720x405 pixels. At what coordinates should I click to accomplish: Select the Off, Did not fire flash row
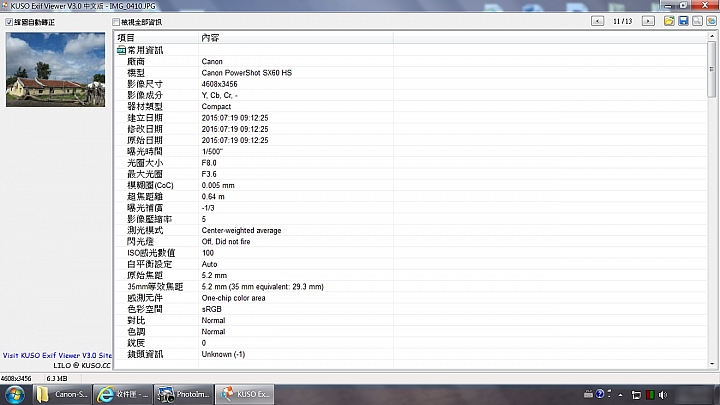click(x=411, y=242)
